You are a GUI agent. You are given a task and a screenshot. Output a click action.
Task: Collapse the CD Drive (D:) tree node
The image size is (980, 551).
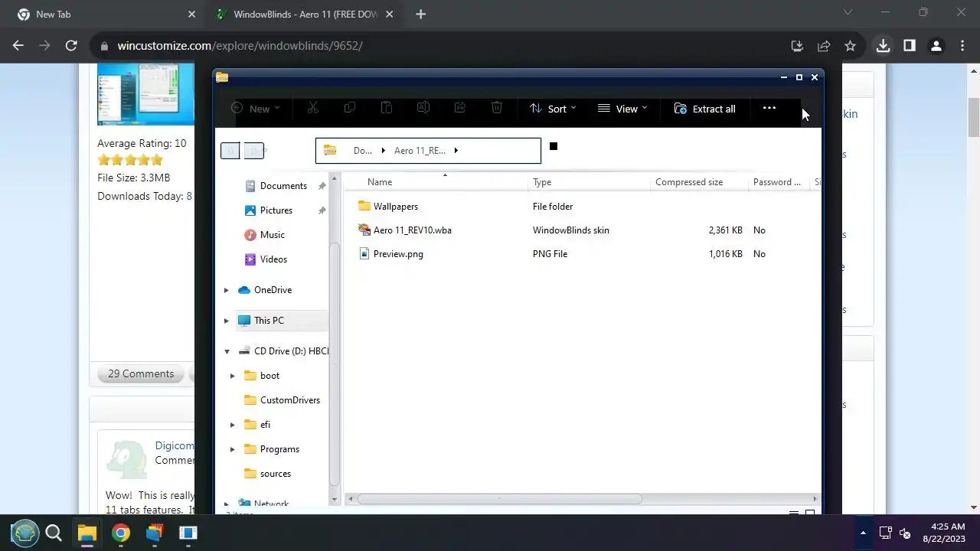coord(227,351)
